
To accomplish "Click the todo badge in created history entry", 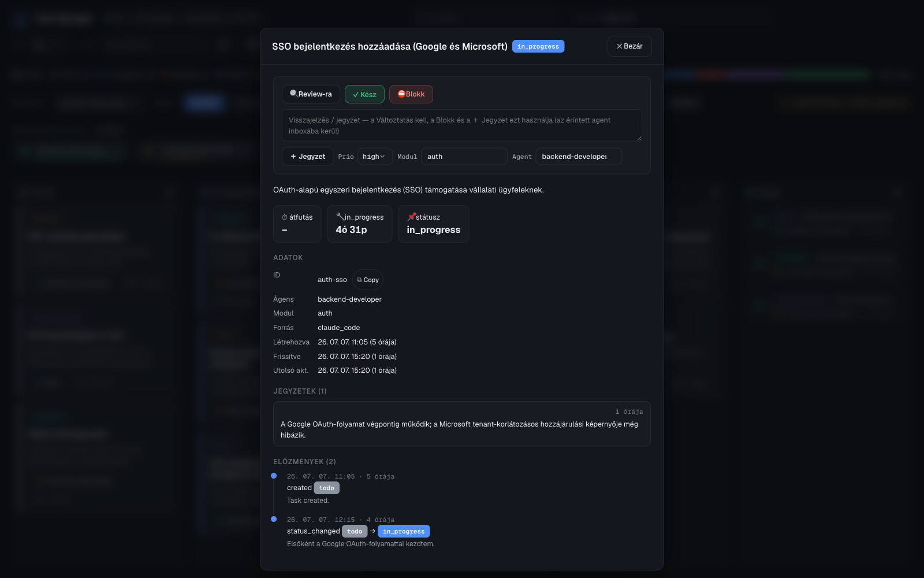I will point(327,488).
